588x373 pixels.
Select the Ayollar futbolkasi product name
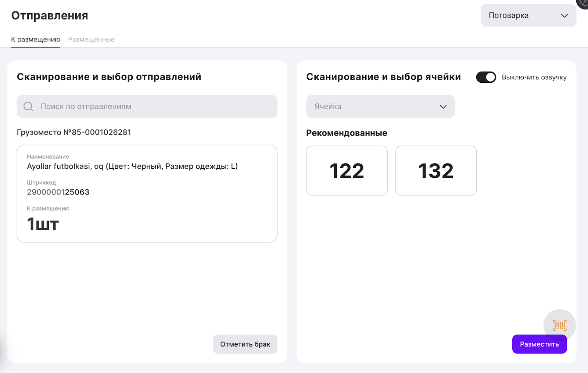click(132, 166)
